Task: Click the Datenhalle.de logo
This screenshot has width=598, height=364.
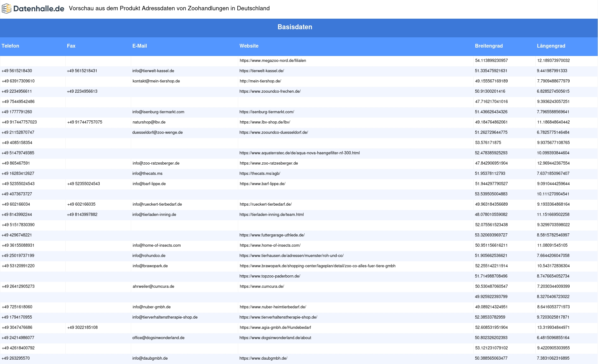Action: point(33,9)
